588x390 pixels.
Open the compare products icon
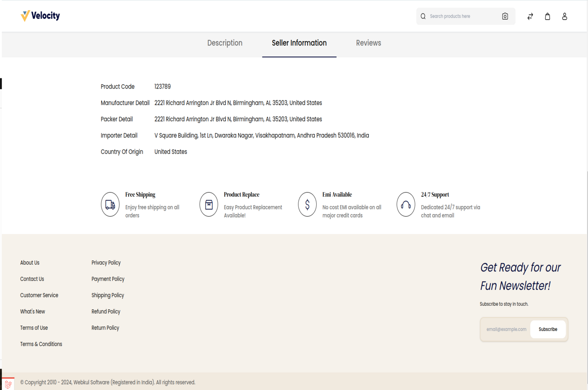point(530,16)
